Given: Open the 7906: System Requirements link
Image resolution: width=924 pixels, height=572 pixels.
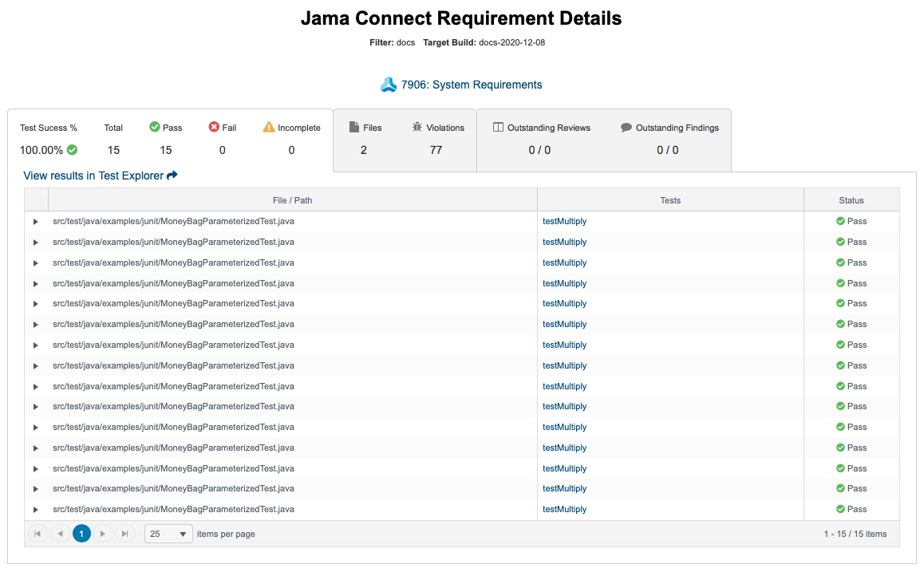Looking at the screenshot, I should tap(472, 85).
